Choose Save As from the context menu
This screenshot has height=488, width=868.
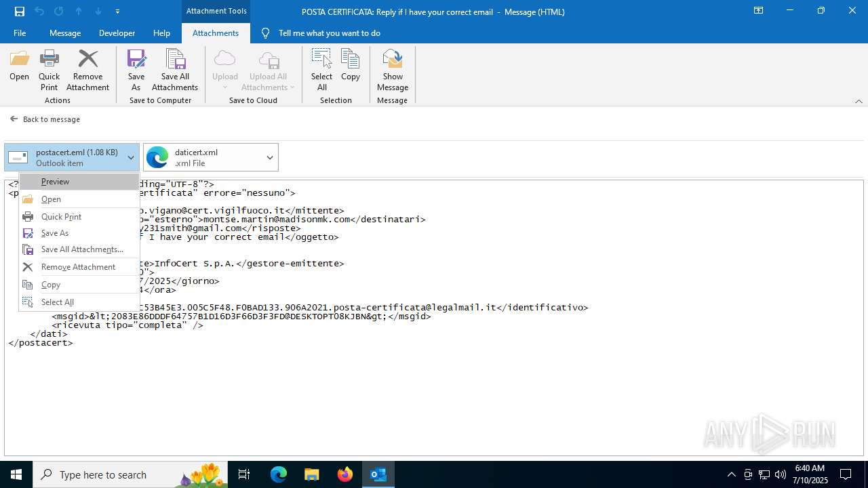[x=79, y=233]
